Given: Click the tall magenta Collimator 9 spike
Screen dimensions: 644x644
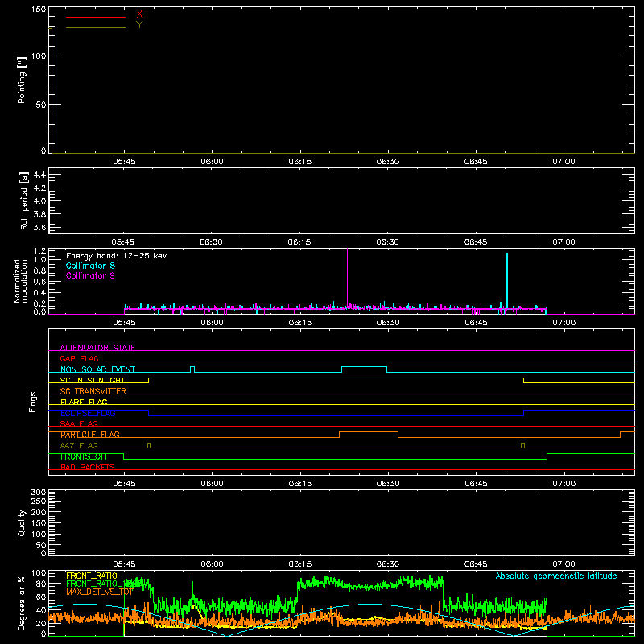Looking at the screenshot, I should pos(348,277).
